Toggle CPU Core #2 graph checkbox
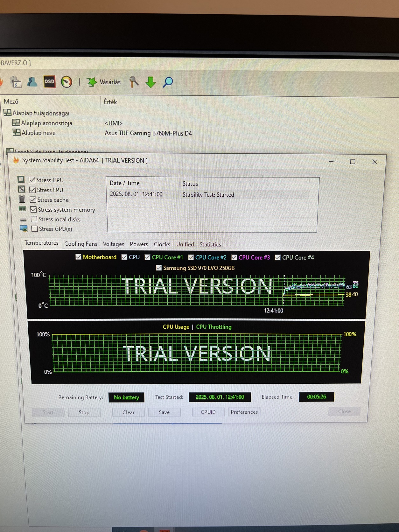Screen dimensions: 399x532 [x=191, y=257]
